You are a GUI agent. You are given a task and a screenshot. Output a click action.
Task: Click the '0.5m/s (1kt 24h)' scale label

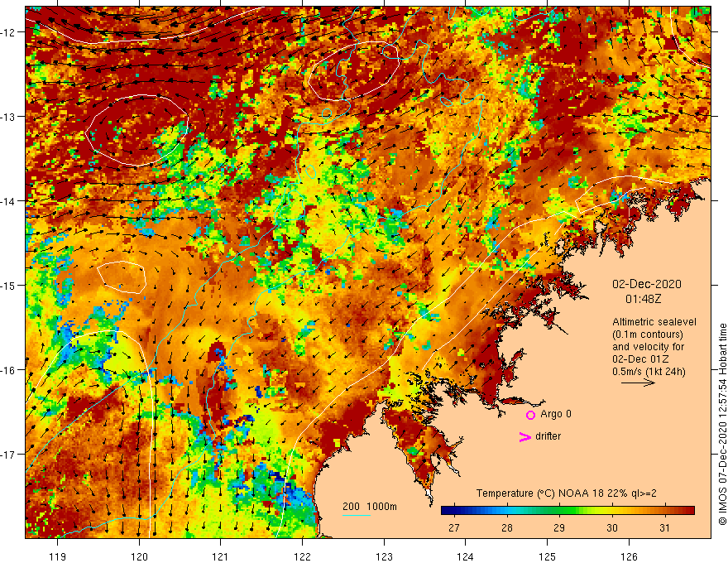point(649,372)
